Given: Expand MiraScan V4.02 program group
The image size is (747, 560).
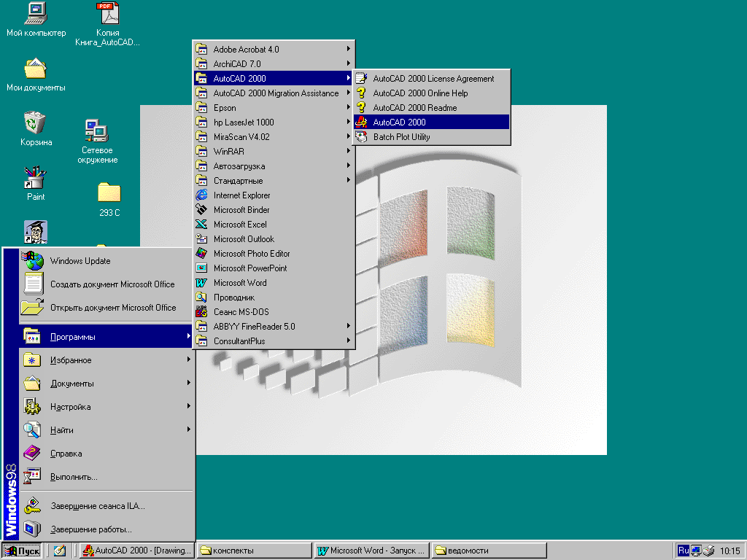Looking at the screenshot, I should (274, 137).
